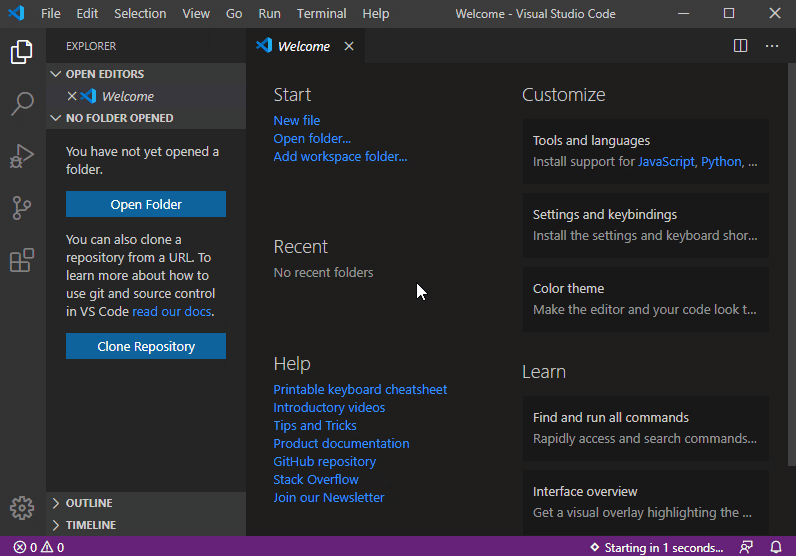This screenshot has width=796, height=556.
Task: Open the View menu
Action: [x=196, y=14]
